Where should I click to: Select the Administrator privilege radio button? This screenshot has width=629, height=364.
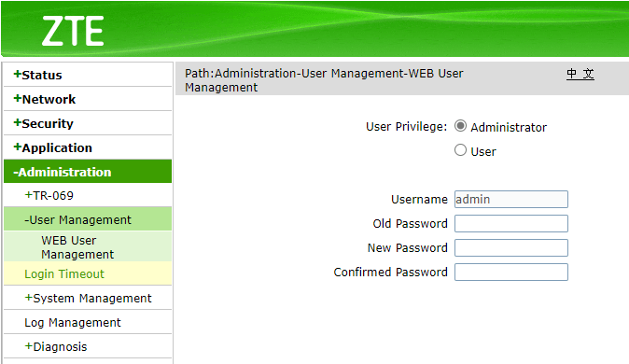tap(460, 126)
